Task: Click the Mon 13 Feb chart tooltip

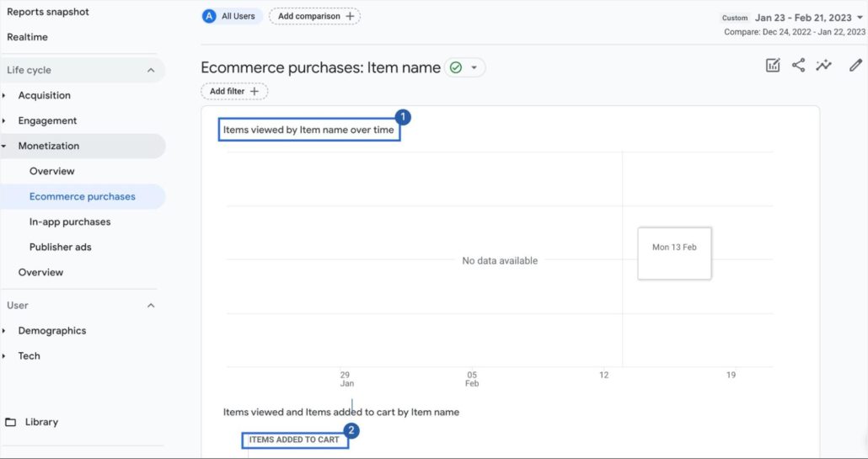Action: (674, 254)
